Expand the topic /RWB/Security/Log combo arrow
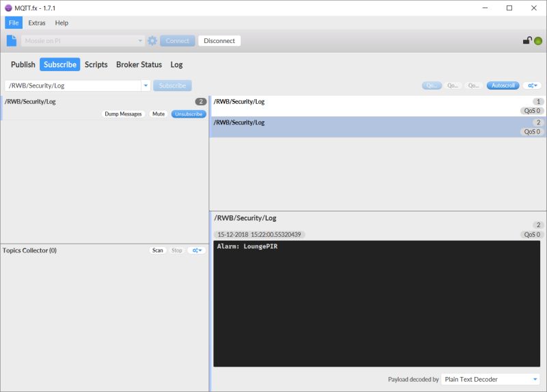547x392 pixels. [x=146, y=86]
